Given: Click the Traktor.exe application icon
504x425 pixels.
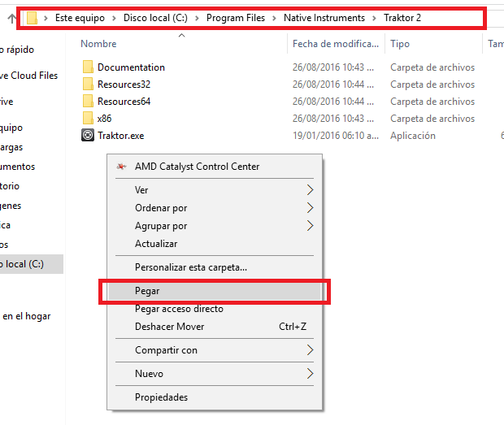Looking at the screenshot, I should (88, 135).
